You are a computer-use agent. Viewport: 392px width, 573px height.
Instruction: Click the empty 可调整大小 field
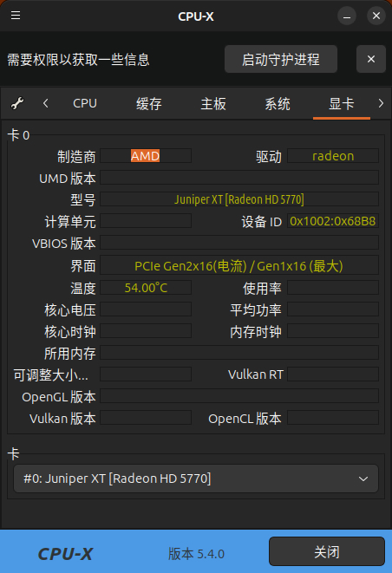click(146, 374)
